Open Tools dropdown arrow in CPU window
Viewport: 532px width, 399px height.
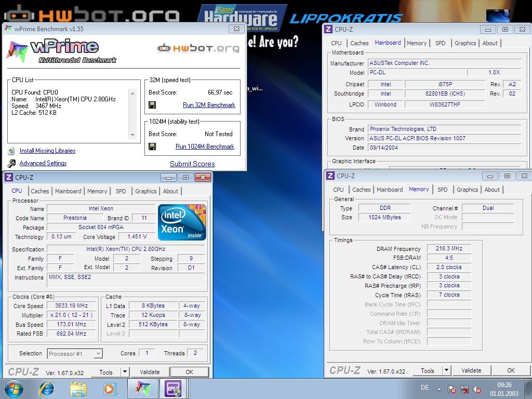pos(125,372)
